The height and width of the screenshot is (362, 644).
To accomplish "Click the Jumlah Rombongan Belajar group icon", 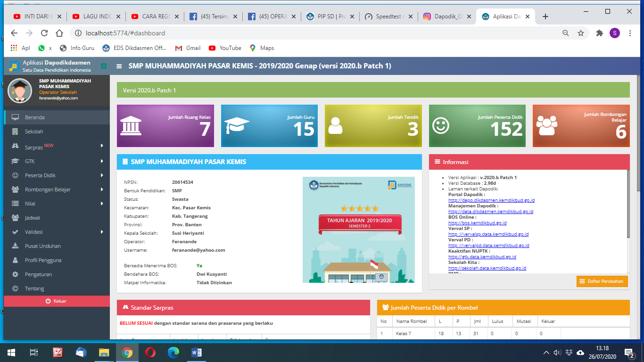I will point(546,126).
